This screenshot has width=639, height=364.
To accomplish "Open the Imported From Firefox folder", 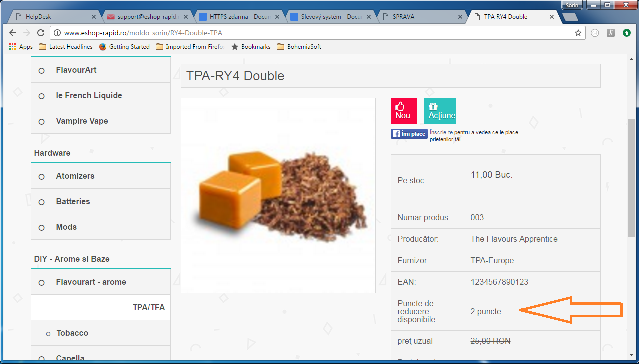I will pos(190,47).
